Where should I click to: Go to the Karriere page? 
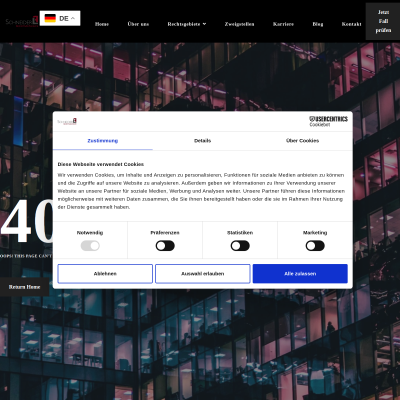(x=283, y=24)
